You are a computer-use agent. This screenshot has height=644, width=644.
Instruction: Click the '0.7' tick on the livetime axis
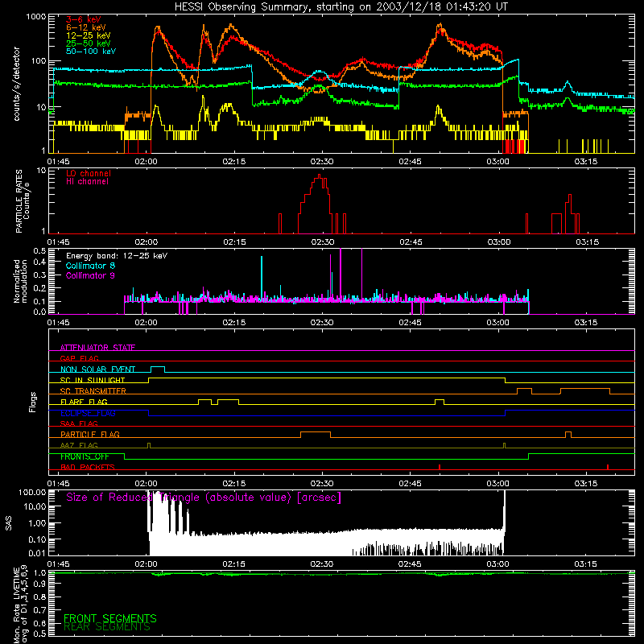(x=39, y=610)
